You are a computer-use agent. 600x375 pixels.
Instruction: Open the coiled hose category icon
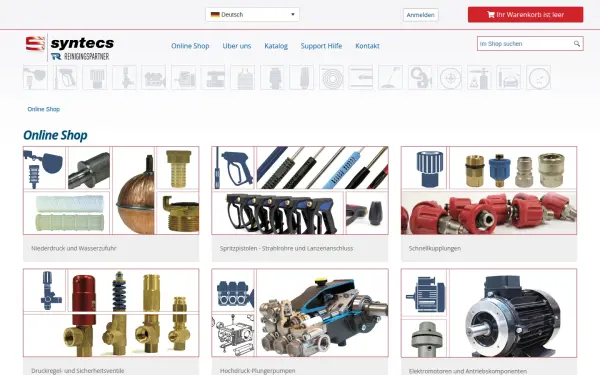331,77
